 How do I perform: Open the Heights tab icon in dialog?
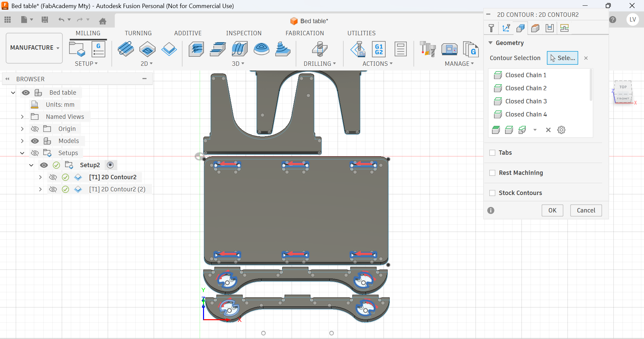tap(535, 28)
